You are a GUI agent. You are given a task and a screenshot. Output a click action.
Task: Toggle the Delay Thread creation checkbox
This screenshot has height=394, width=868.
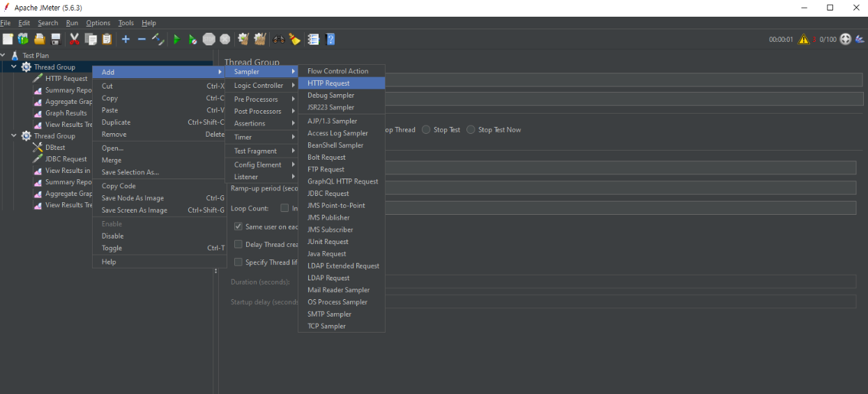point(238,244)
